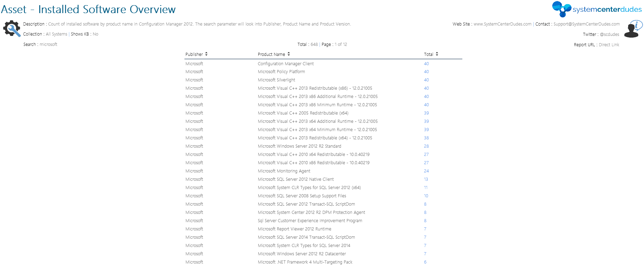
Task: Open total for SQL Server 2012 Native Client
Action: point(426,179)
